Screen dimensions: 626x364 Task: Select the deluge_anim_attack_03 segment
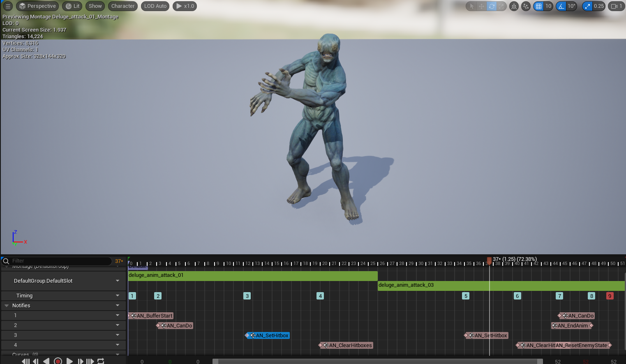501,286
